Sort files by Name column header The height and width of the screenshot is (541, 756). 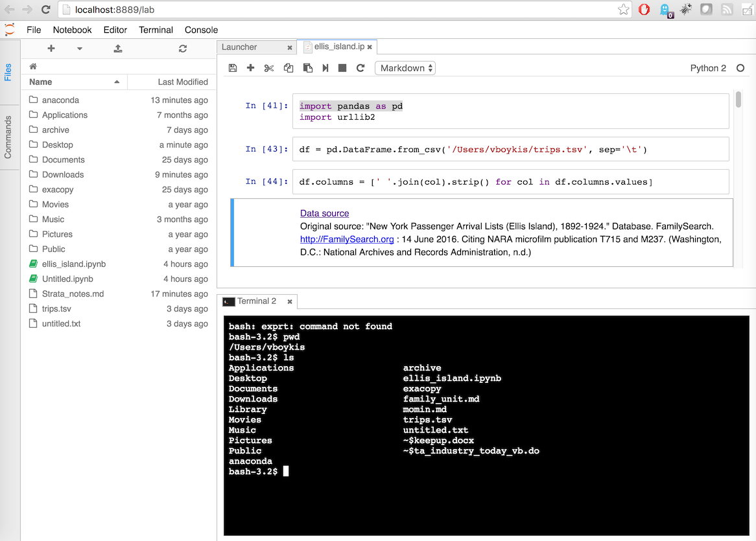[75, 82]
